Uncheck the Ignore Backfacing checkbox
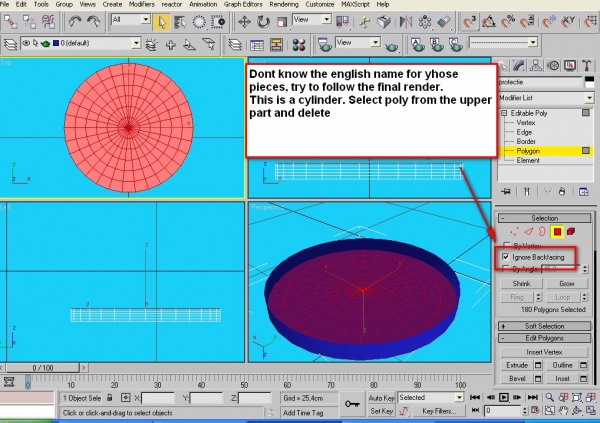The height and width of the screenshot is (423, 600). (506, 257)
